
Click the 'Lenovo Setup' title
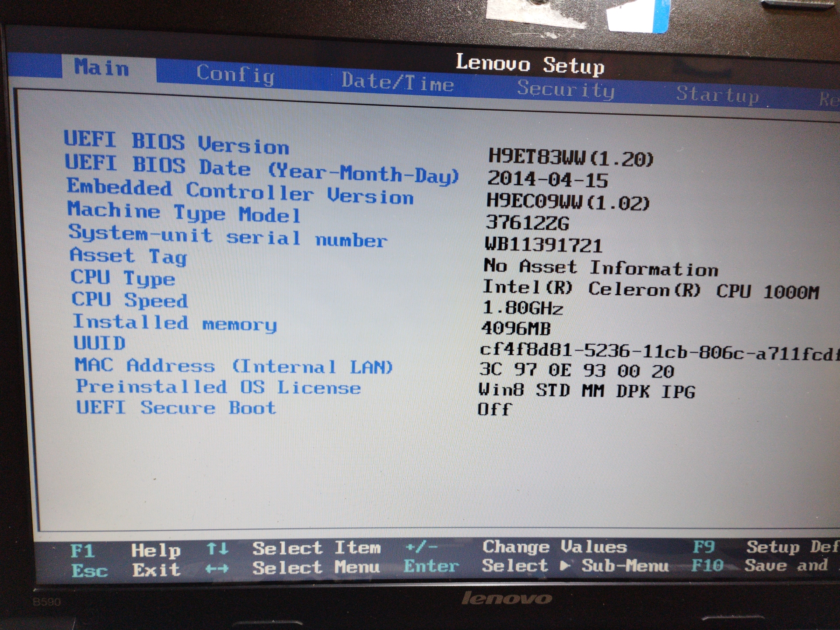pos(530,64)
